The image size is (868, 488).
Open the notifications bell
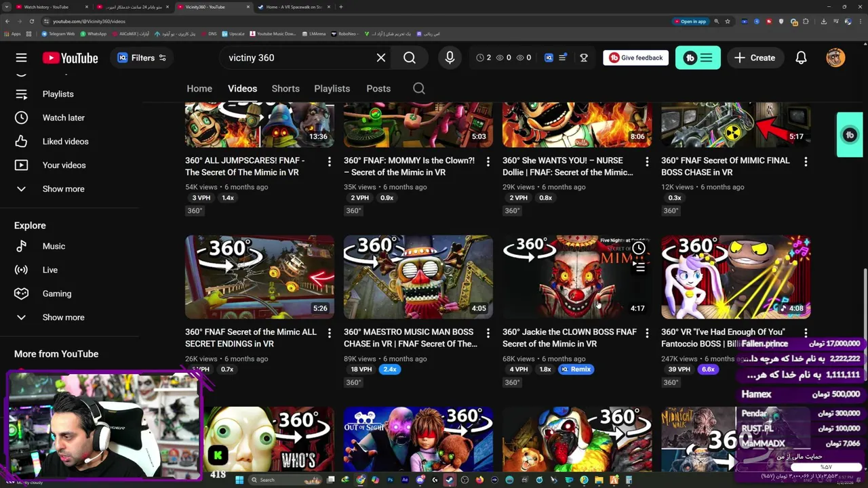(x=801, y=58)
